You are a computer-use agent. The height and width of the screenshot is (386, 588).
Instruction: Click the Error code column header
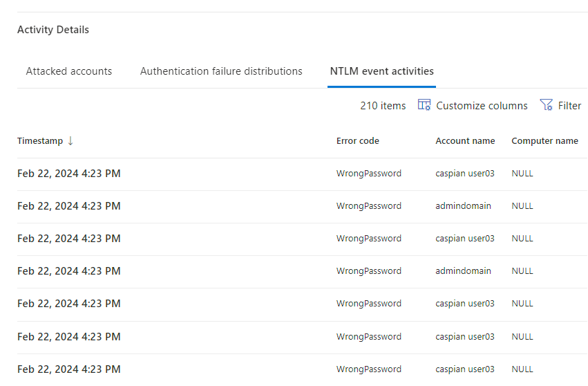357,141
